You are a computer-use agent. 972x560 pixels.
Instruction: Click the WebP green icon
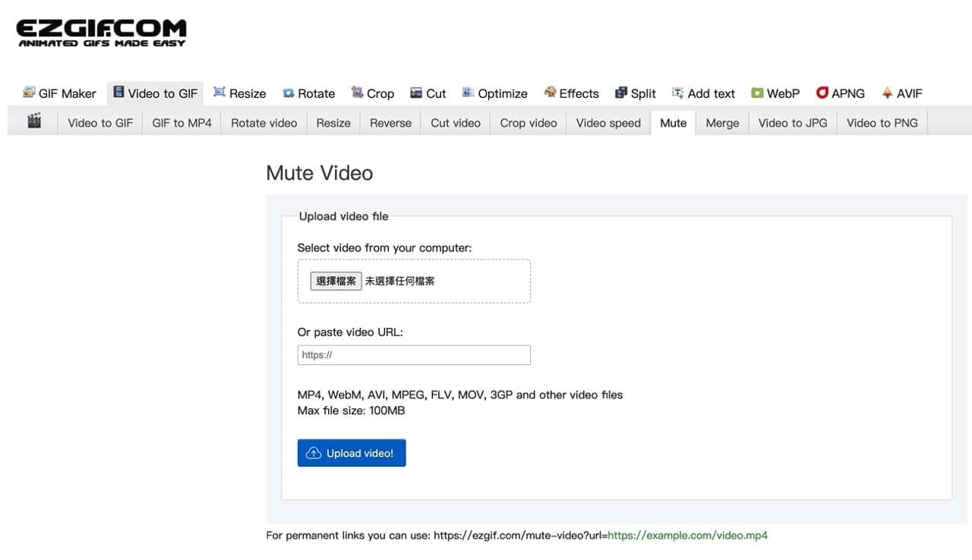(x=757, y=93)
